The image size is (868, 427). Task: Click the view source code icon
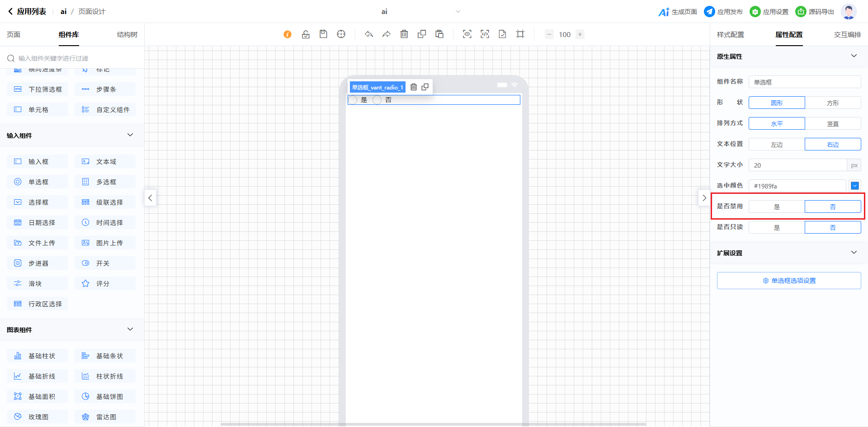tap(485, 34)
